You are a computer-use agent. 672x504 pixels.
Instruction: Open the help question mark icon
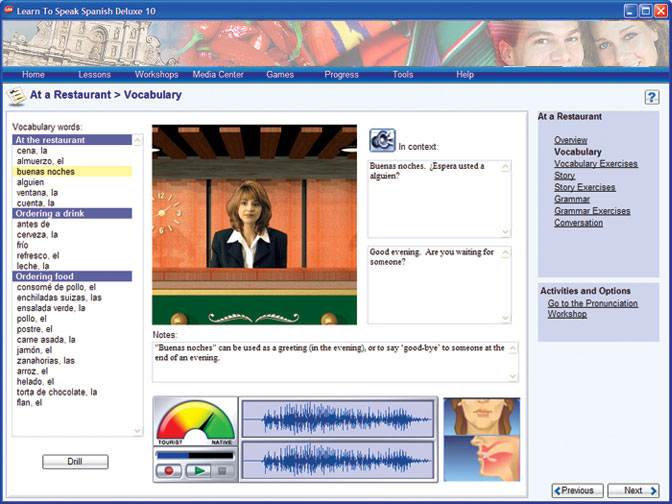(651, 96)
